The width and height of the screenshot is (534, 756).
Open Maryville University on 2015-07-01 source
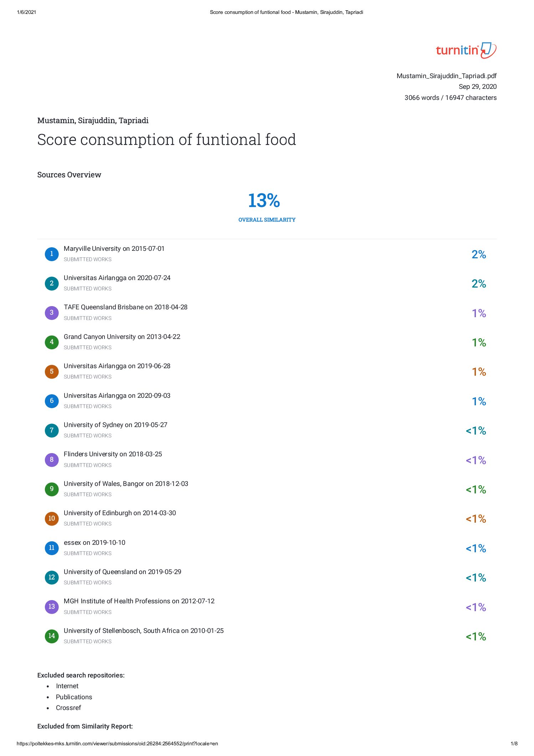114,249
